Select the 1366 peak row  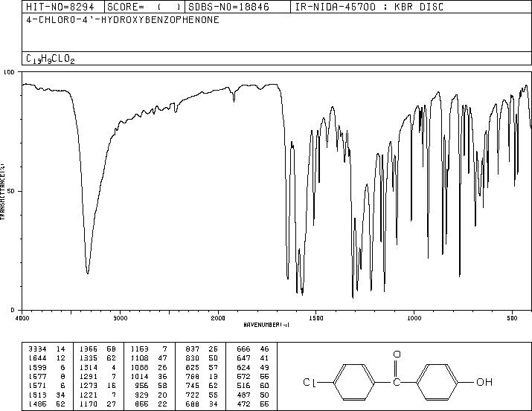(97, 349)
